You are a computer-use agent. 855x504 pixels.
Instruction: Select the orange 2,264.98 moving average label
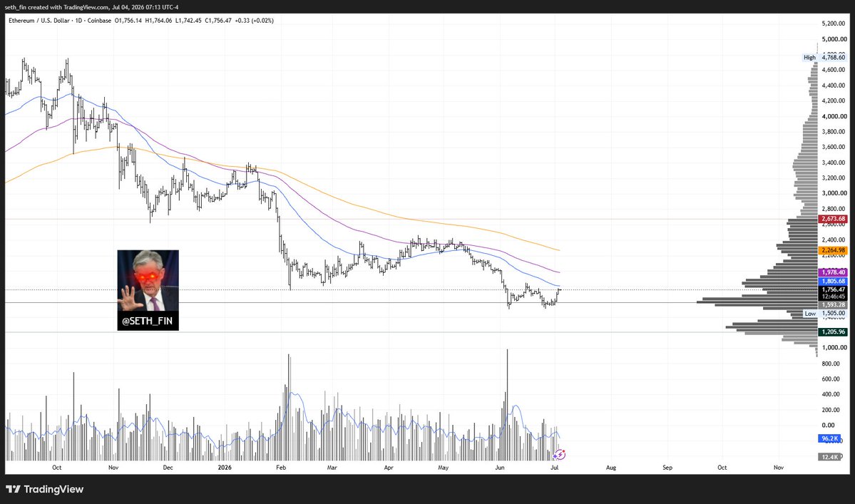(833, 251)
